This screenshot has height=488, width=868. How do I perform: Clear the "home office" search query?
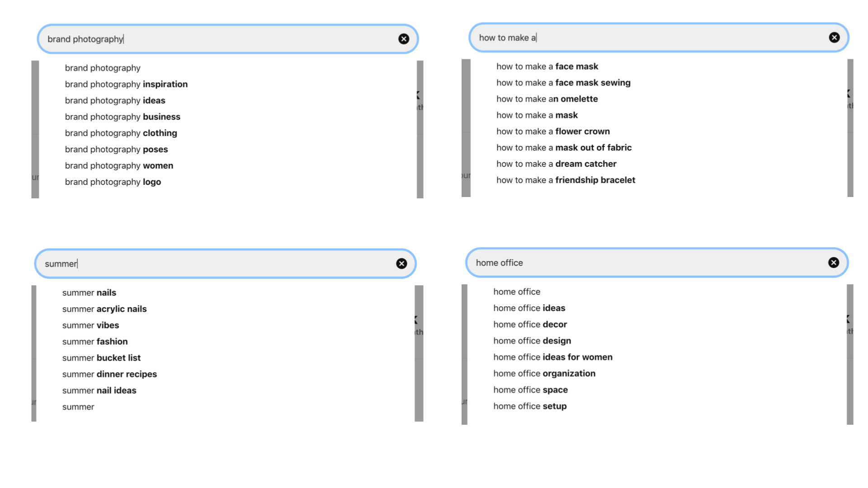pyautogui.click(x=834, y=263)
